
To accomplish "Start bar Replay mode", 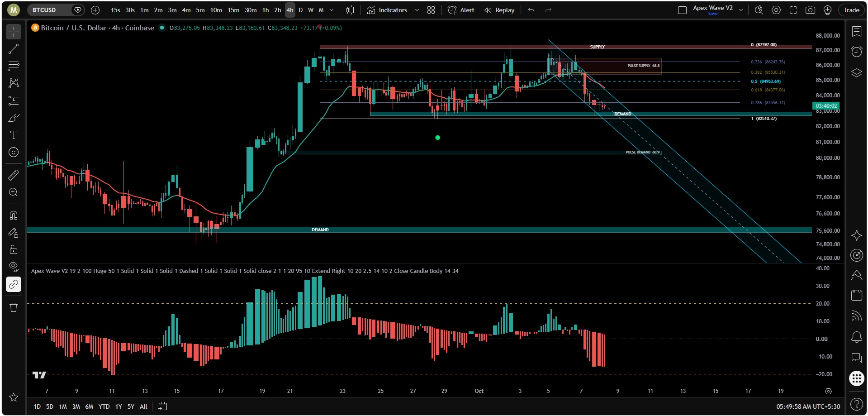I will point(499,10).
